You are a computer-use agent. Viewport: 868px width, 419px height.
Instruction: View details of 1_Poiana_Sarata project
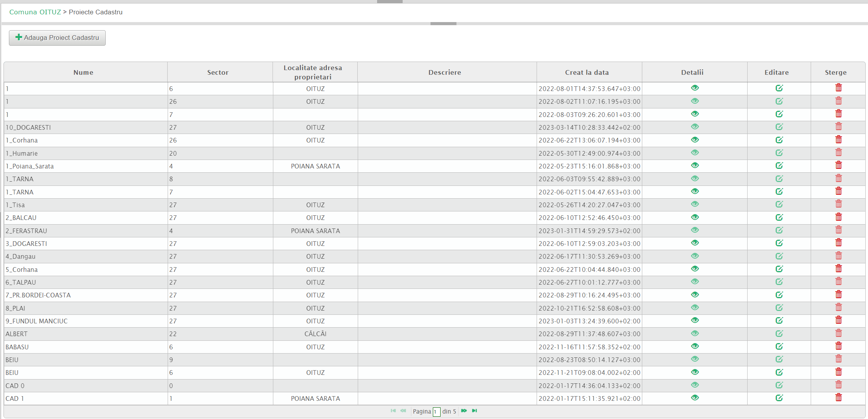point(695,165)
